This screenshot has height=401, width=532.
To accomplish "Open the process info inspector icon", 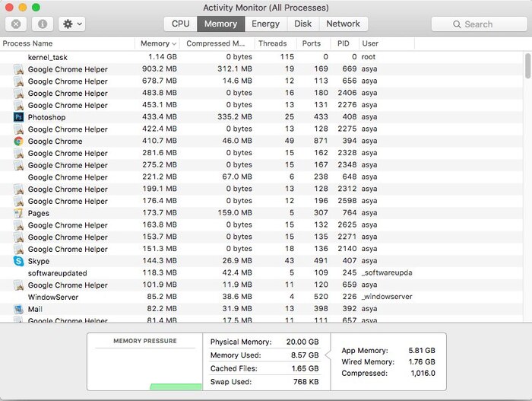I will [x=43, y=24].
